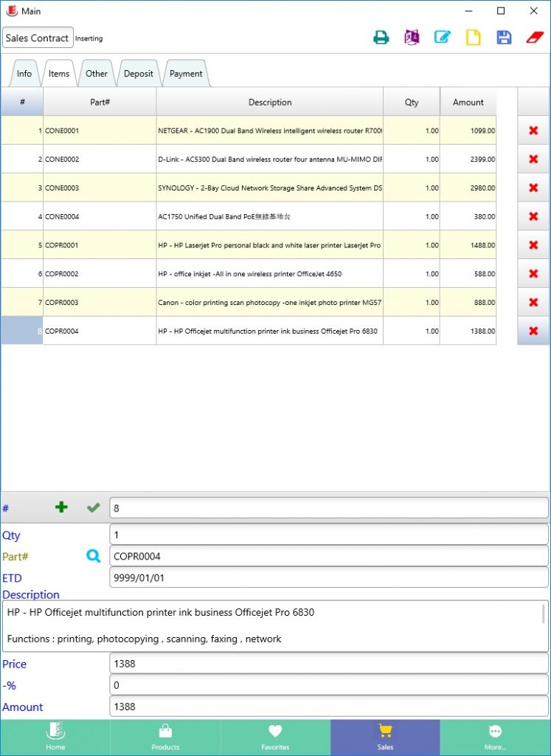Click the Part# column header

pos(100,102)
